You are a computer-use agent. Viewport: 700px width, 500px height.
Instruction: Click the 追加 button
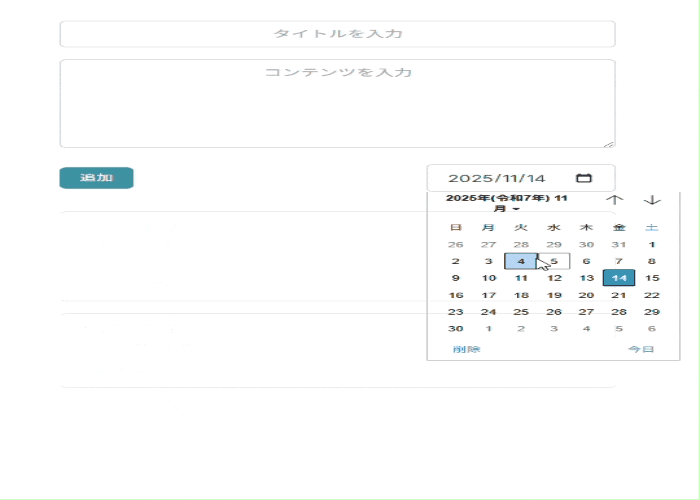96,178
